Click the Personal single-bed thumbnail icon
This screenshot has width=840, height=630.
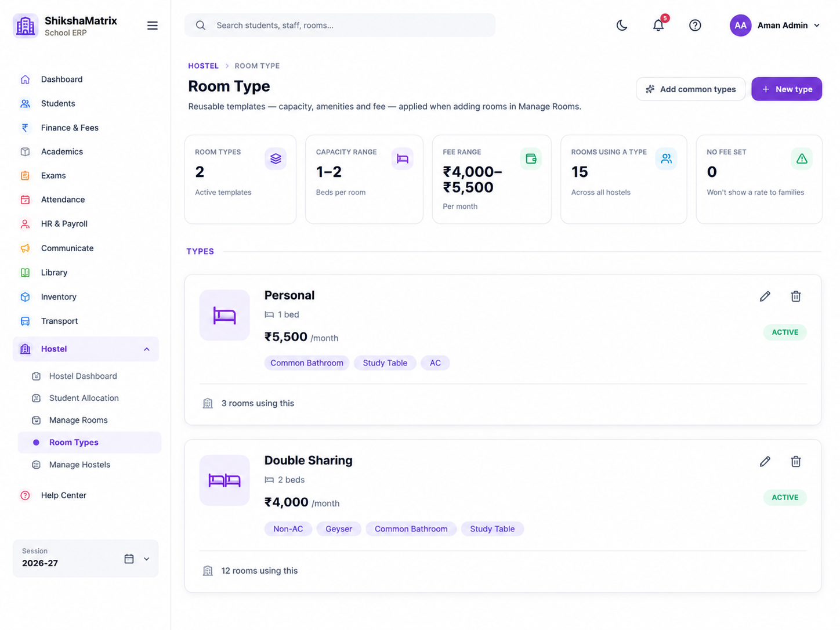[x=225, y=315]
